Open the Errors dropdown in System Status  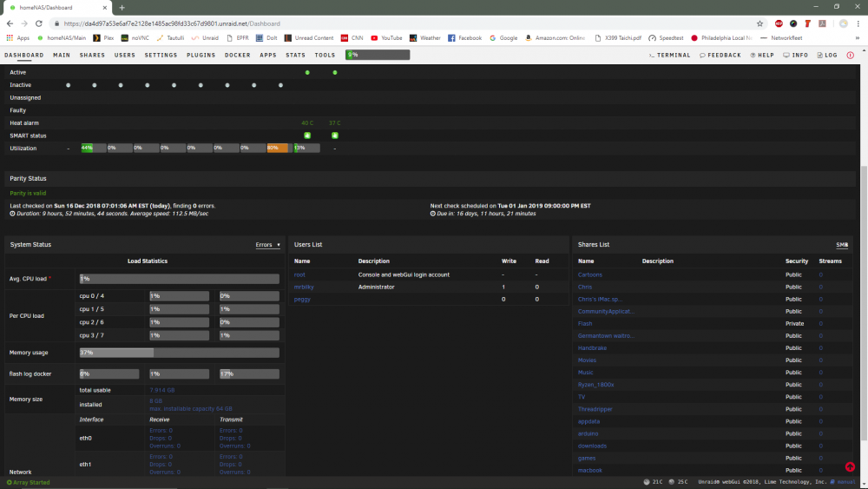point(268,245)
